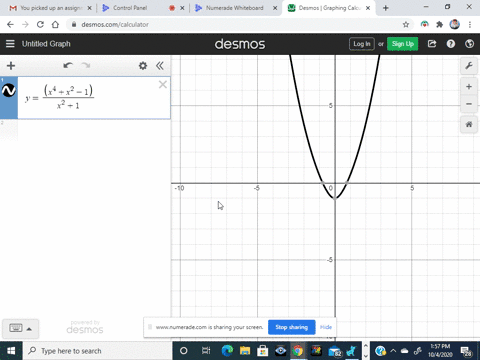Open the Windows Start menu
480x360 pixels.
pyautogui.click(x=11, y=351)
